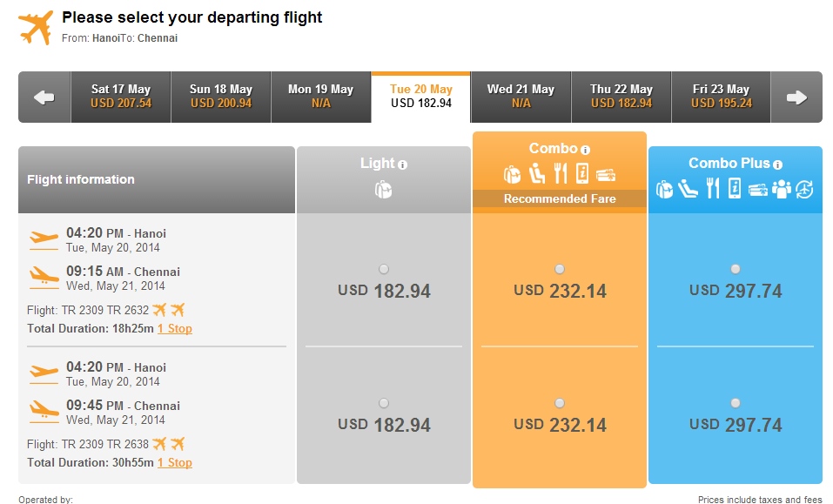Viewport: 833px width, 504px height.
Task: Open the Combo Plus info icon
Action: tap(778, 165)
